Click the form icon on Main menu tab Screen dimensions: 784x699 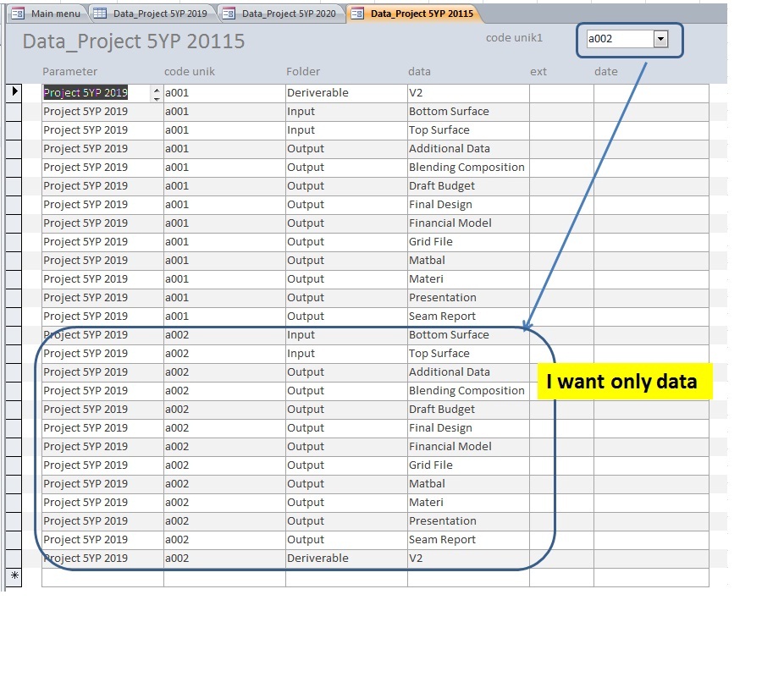tap(18, 14)
